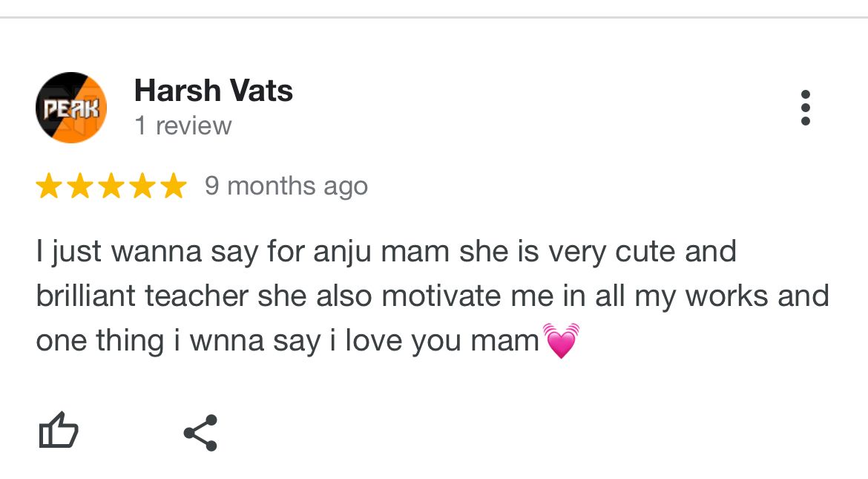Click the word "cute" in the review
Viewport: 868px width, 479px height.
point(646,252)
